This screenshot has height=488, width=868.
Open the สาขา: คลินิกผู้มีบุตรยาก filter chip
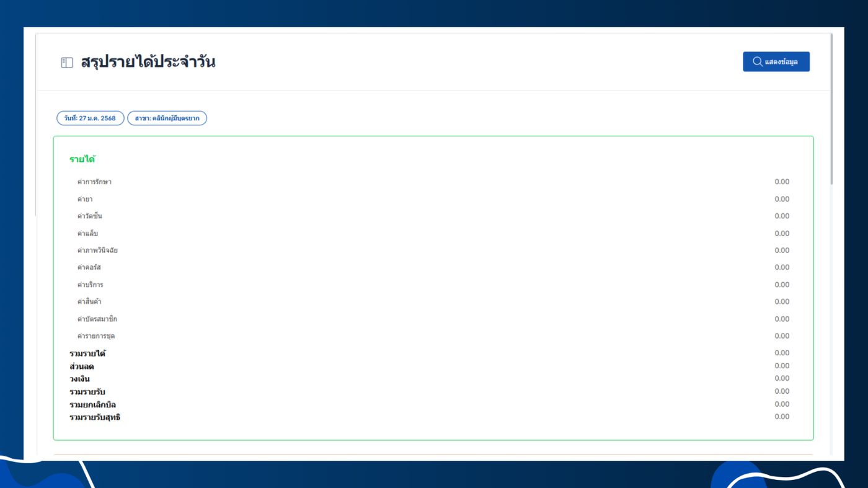pos(167,118)
